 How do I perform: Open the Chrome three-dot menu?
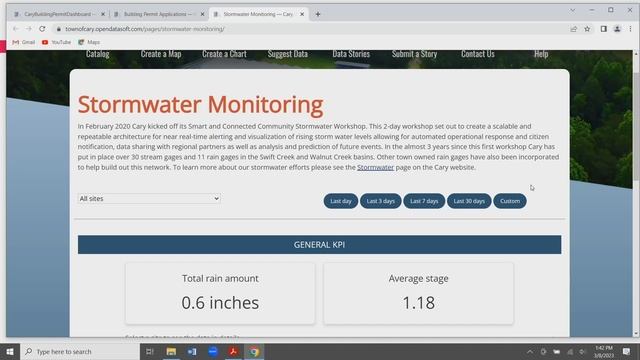(630, 29)
